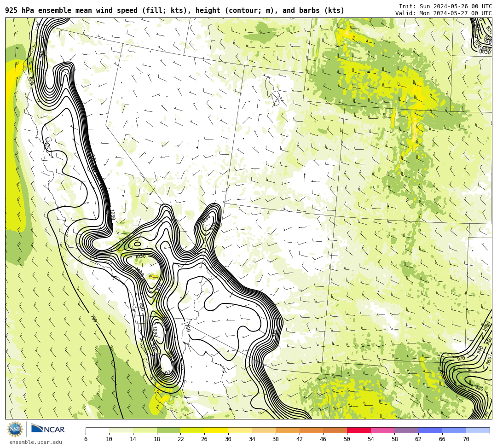The width and height of the screenshot is (497, 448).
Task: Click the NCAR logo
Action: [x=48, y=429]
